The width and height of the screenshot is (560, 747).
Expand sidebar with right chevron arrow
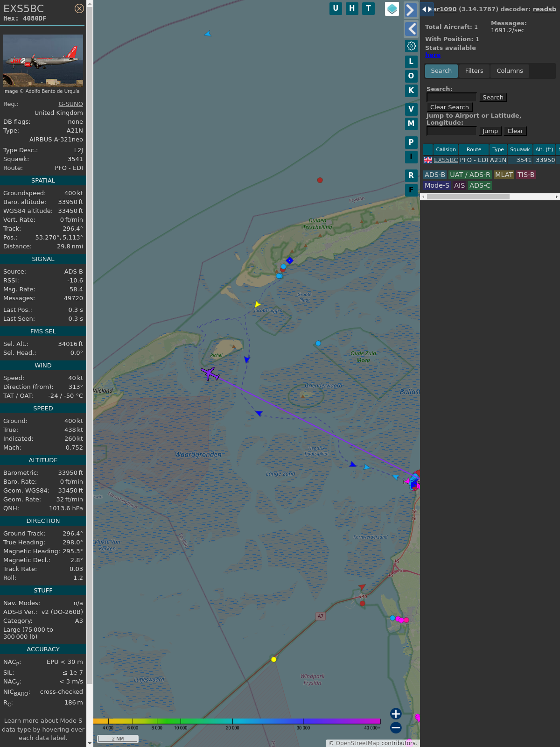410,10
